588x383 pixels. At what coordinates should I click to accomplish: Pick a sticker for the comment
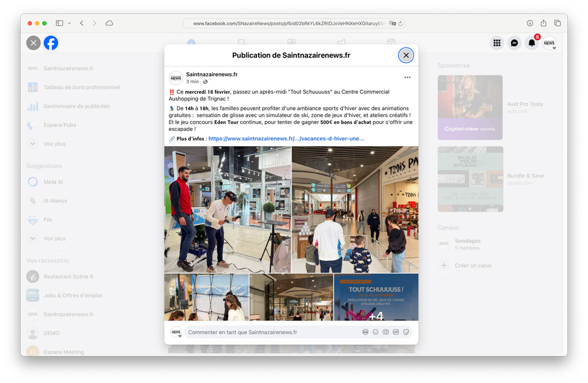coord(406,332)
